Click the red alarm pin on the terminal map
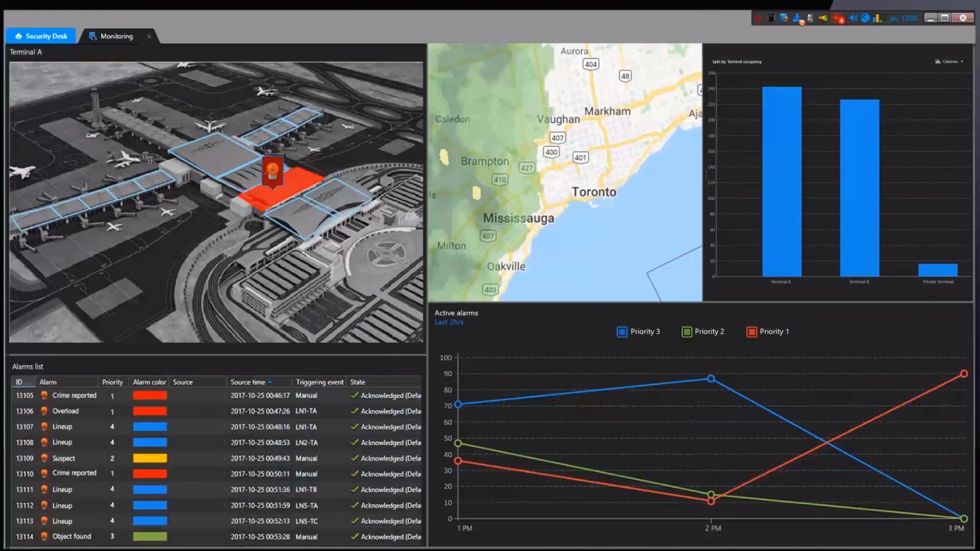 tap(272, 171)
